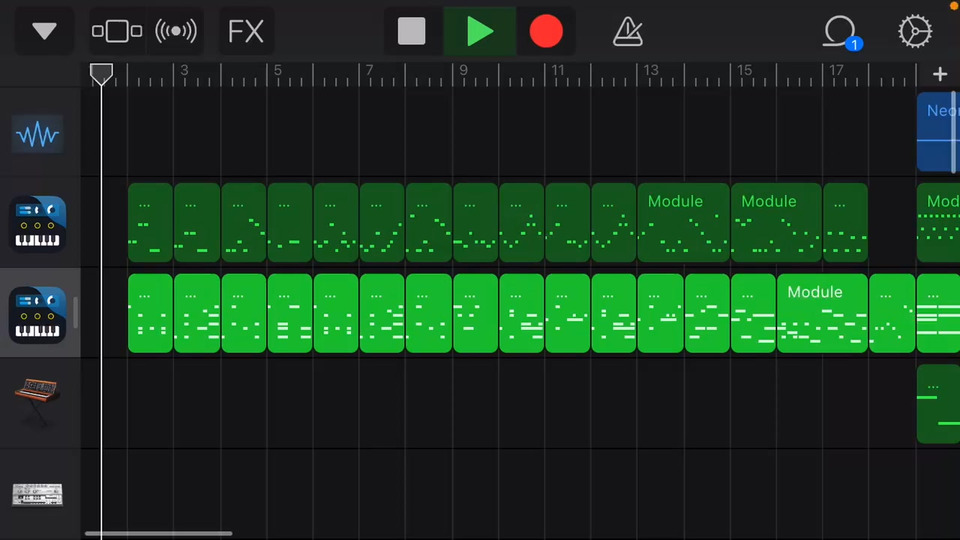Click the playhead marker on the ruler
The image size is (960, 540).
coord(101,74)
